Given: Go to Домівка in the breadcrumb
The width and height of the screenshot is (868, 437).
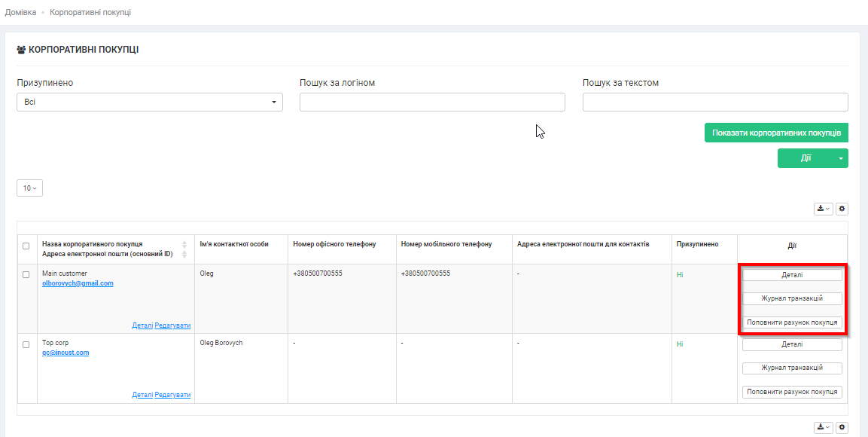Looking at the screenshot, I should [x=20, y=12].
